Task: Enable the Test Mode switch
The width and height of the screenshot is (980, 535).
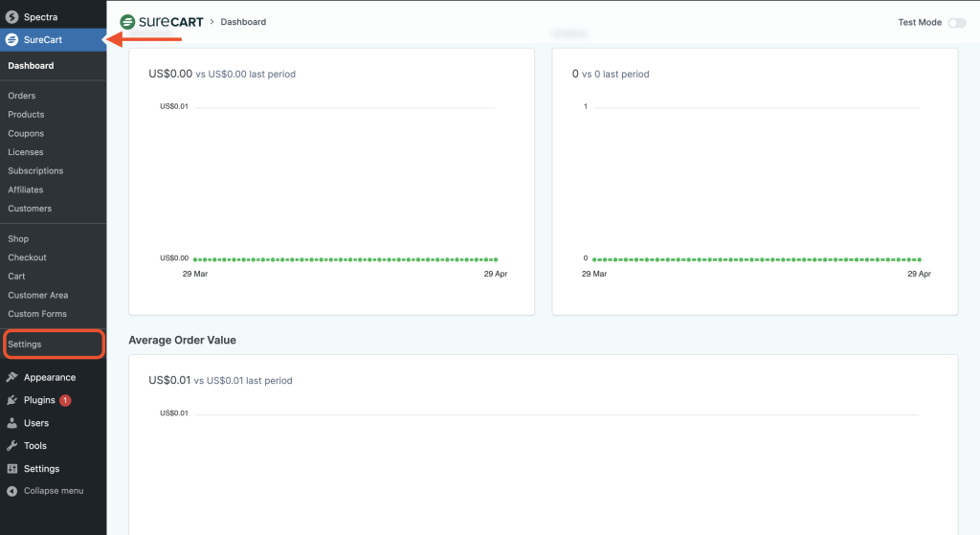Action: (956, 22)
